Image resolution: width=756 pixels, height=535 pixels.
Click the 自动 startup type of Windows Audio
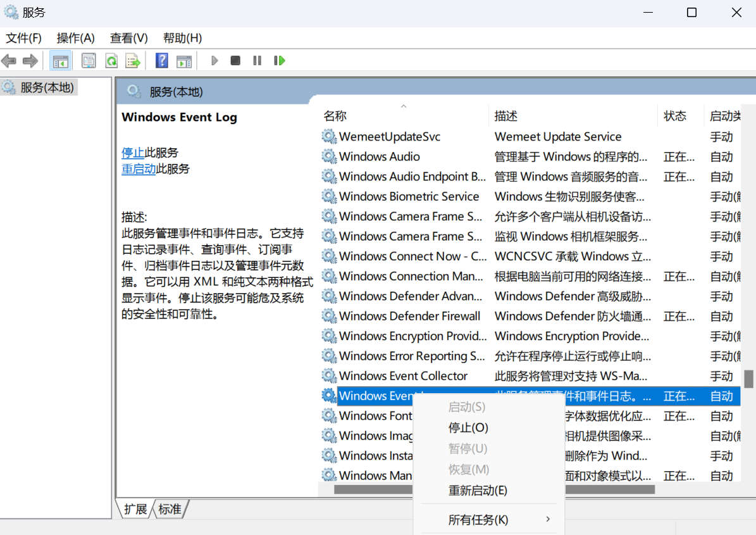[x=721, y=156]
